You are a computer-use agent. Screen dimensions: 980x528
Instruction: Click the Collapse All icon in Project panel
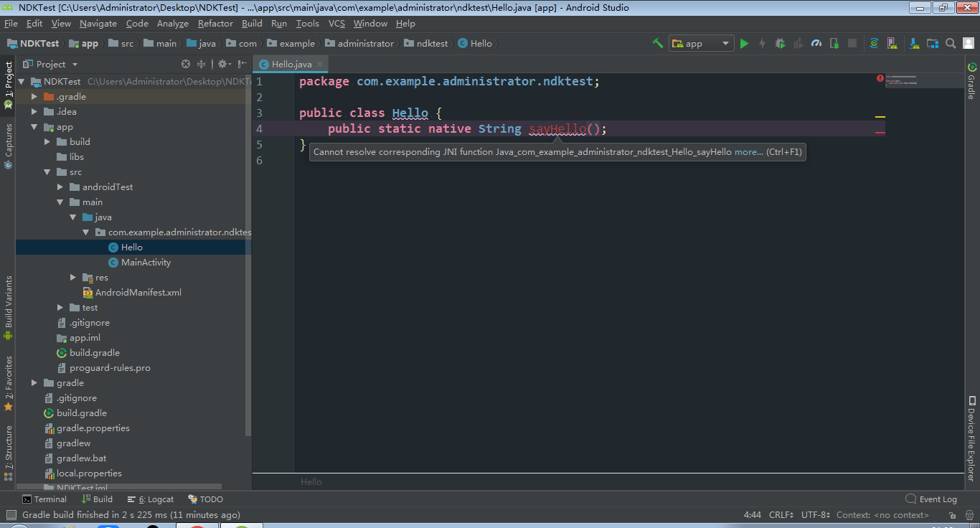pos(202,64)
